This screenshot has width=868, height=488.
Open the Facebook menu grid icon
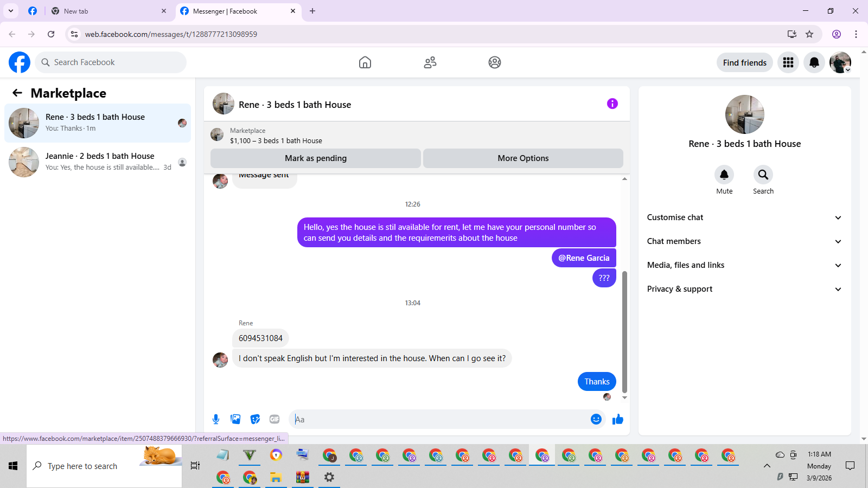pyautogui.click(x=788, y=62)
